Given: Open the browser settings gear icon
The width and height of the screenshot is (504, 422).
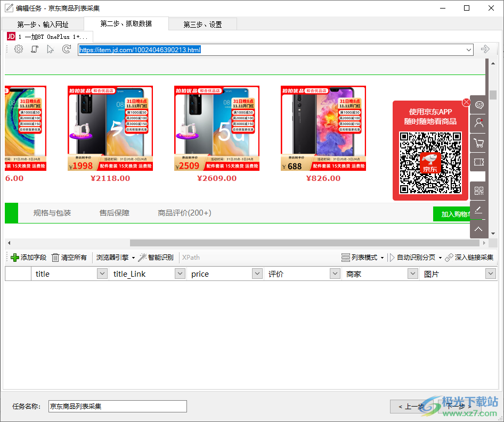Looking at the screenshot, I should pos(19,49).
